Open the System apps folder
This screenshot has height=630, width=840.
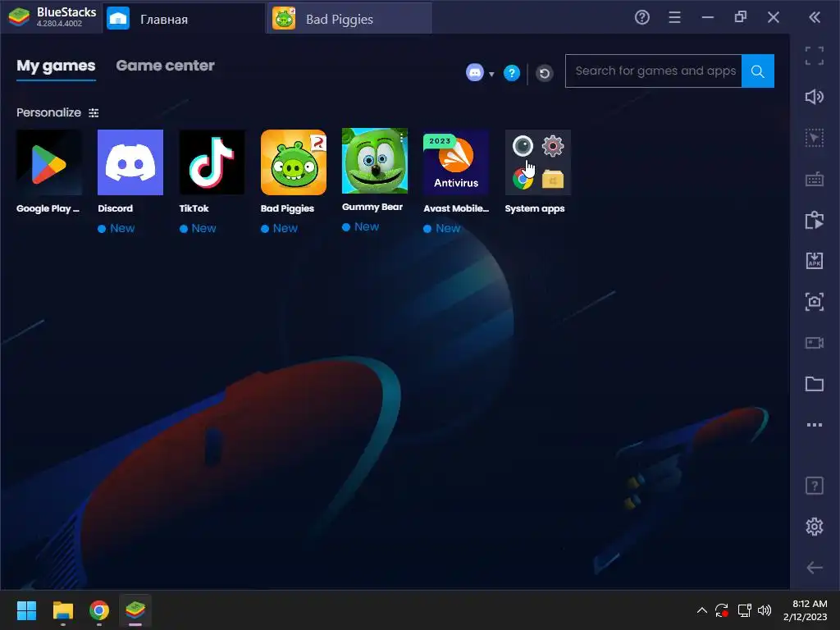click(537, 162)
